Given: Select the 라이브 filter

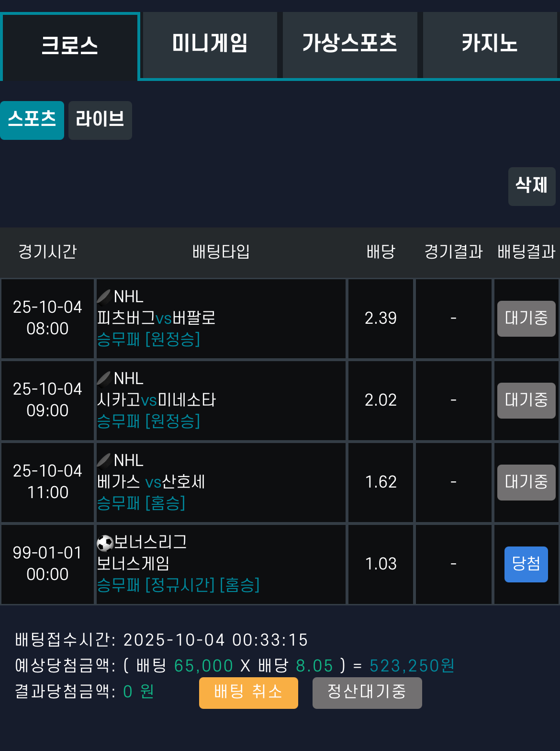Looking at the screenshot, I should [x=100, y=120].
